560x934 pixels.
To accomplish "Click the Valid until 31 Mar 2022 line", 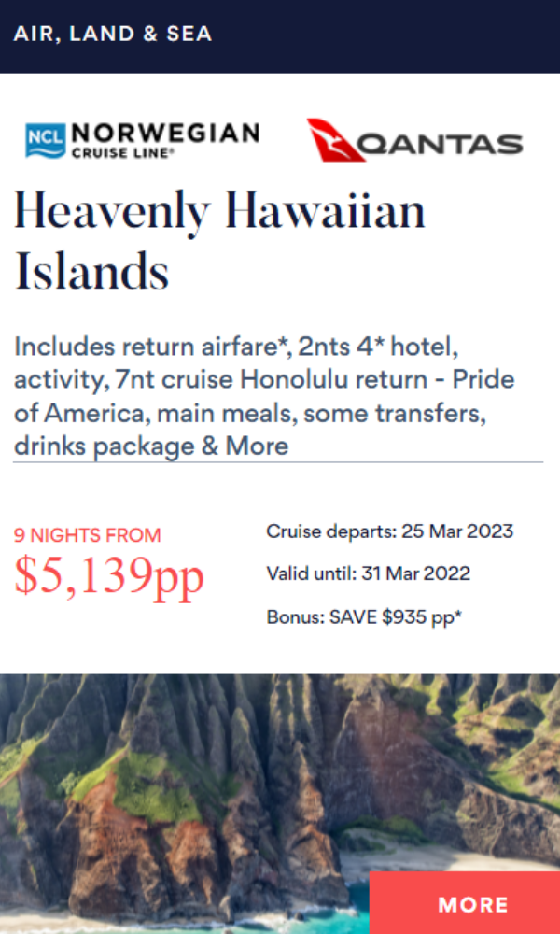I will (x=369, y=573).
